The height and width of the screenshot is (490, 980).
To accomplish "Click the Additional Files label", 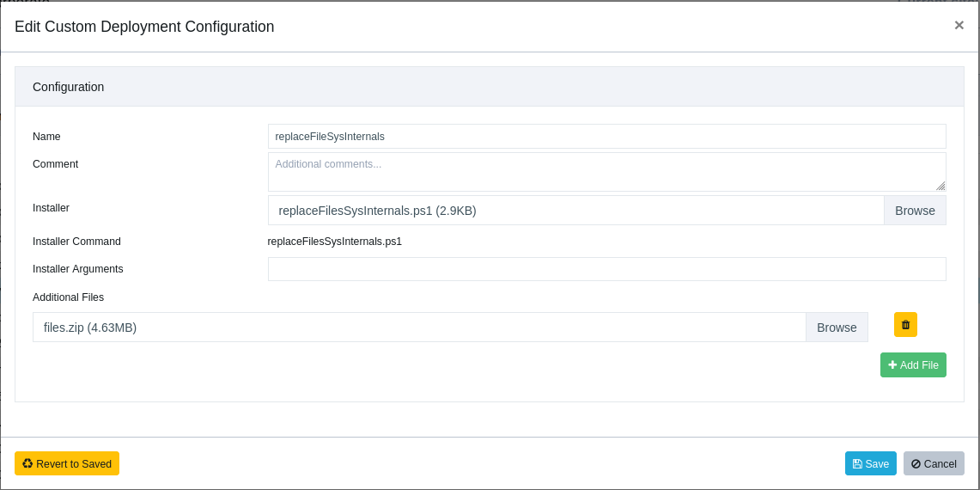I will pyautogui.click(x=68, y=297).
